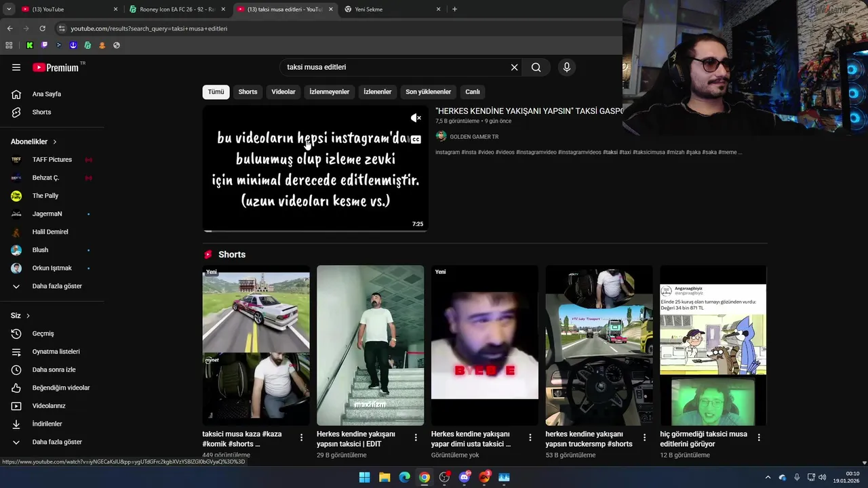Select the Canlı filter chip

pyautogui.click(x=473, y=91)
